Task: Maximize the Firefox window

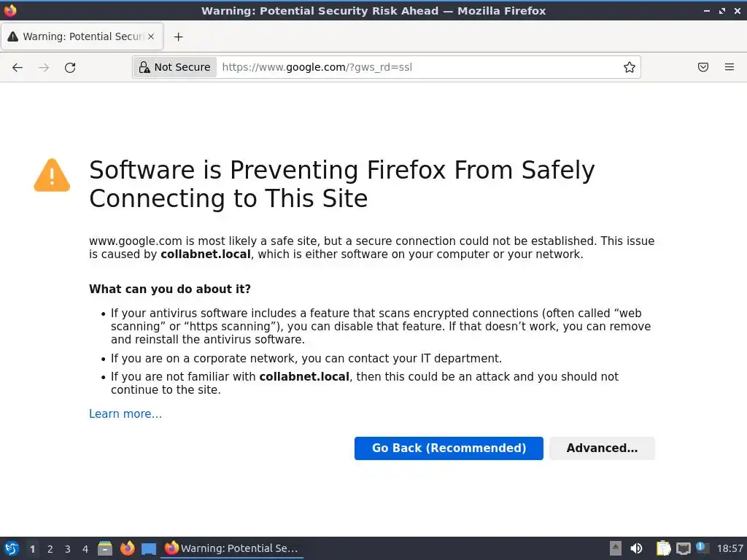Action: click(x=722, y=10)
